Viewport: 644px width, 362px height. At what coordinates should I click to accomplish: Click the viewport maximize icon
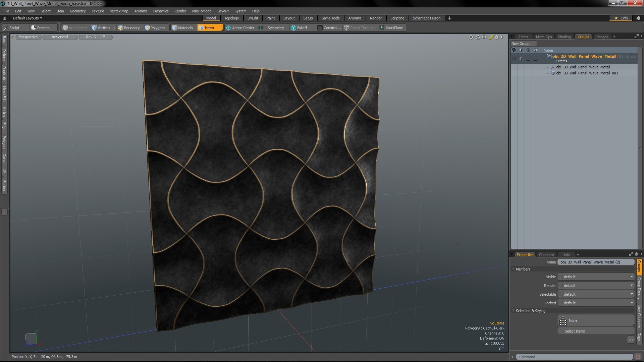click(491, 37)
